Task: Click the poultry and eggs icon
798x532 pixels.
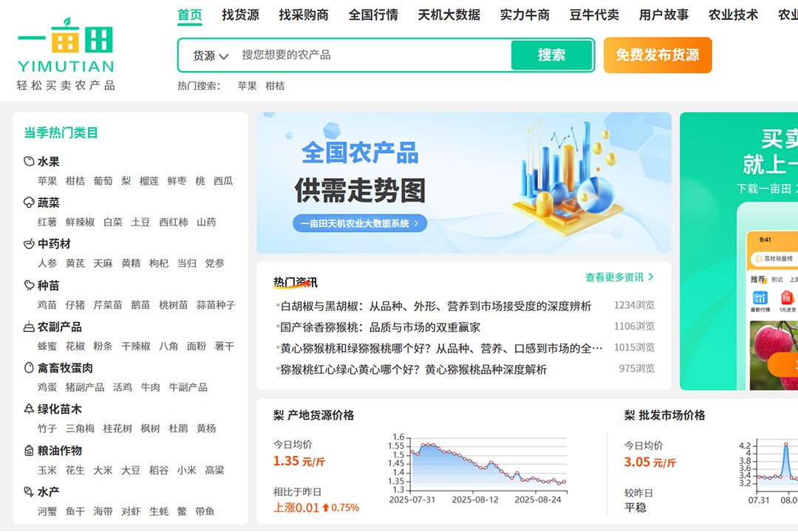Action: coord(29,368)
